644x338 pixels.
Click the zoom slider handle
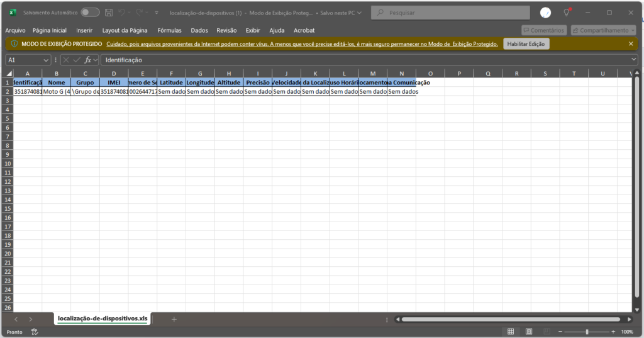[587, 332]
